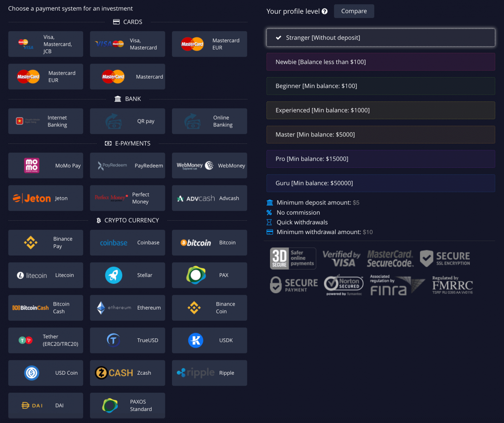Click the Ripple logo
The image size is (504, 423).
click(x=196, y=373)
